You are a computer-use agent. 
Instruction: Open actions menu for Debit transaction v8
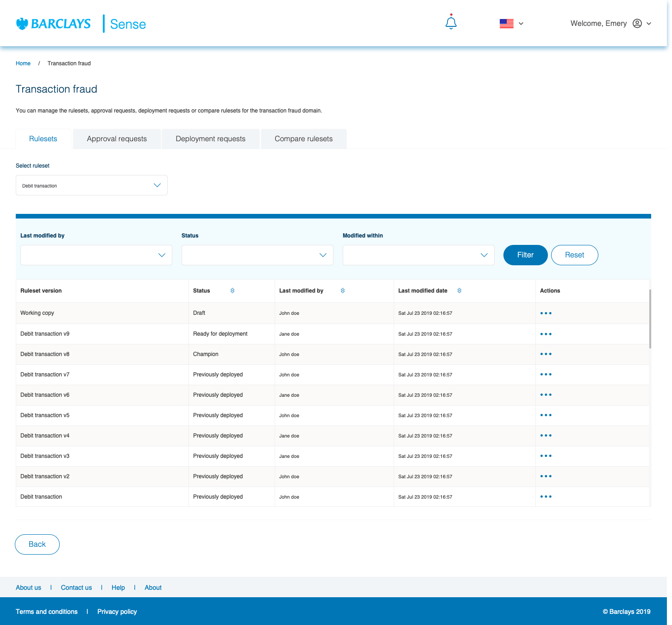click(546, 354)
